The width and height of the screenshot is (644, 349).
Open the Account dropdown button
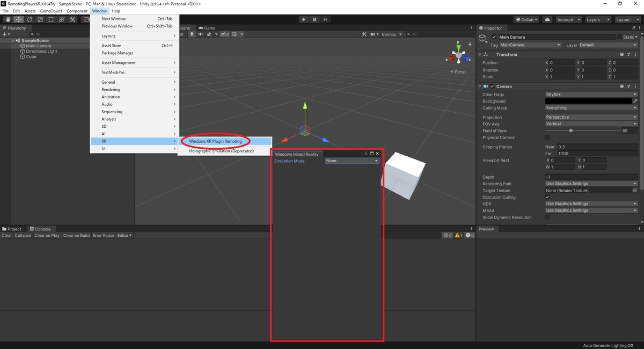[x=568, y=19]
